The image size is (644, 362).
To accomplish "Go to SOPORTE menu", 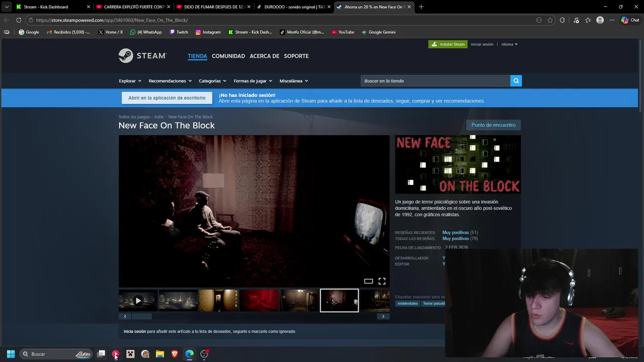I will click(x=296, y=56).
